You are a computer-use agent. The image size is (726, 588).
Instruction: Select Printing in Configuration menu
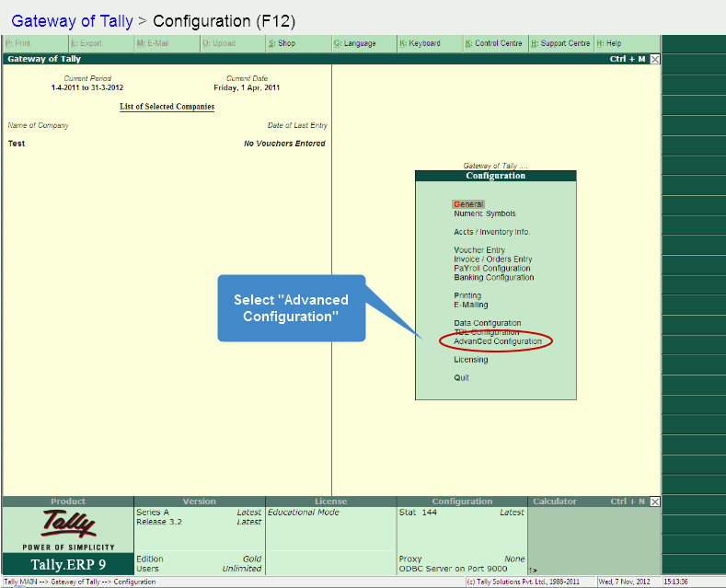pos(467,295)
